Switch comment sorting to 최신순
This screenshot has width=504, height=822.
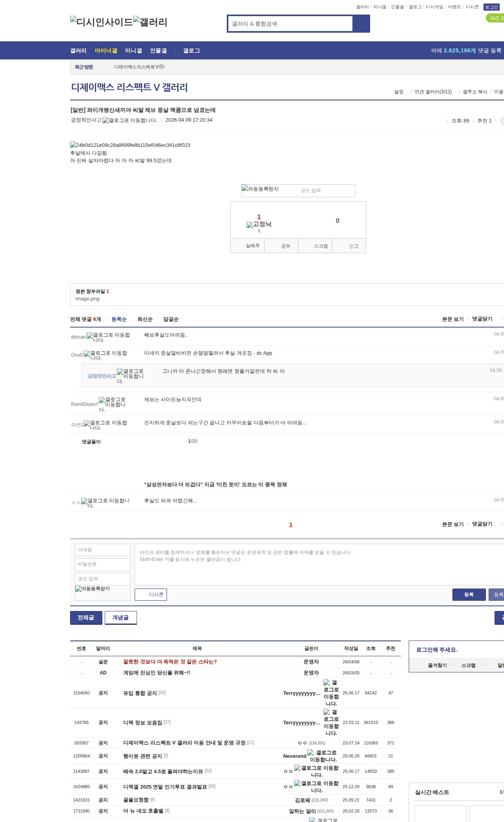pyautogui.click(x=145, y=319)
